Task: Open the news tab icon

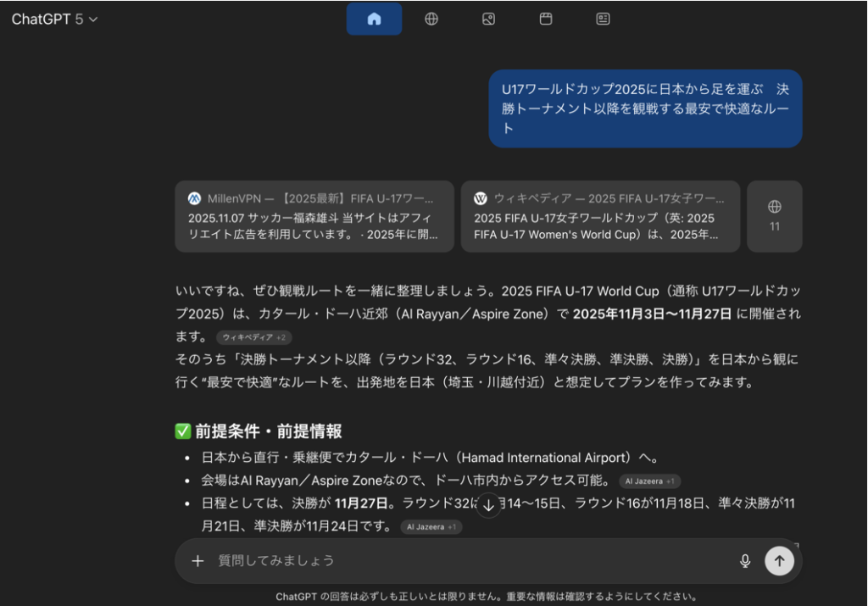Action: [x=603, y=19]
